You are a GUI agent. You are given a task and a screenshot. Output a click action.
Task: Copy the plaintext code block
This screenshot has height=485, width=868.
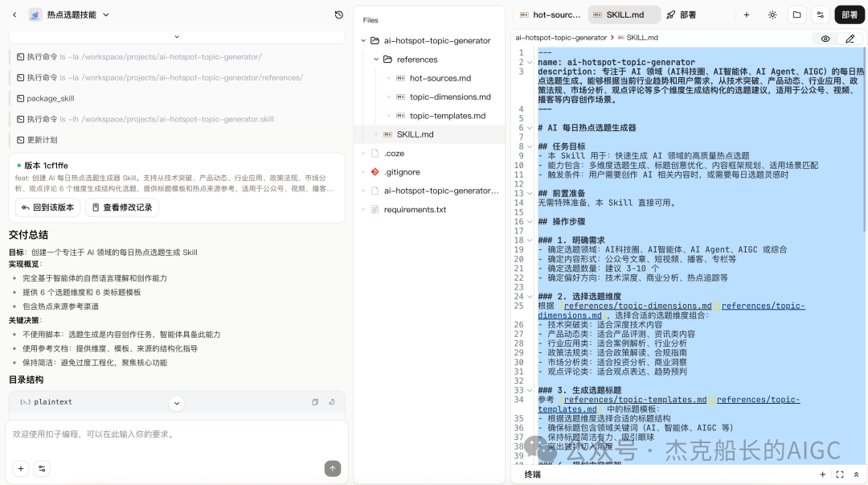[x=315, y=402]
